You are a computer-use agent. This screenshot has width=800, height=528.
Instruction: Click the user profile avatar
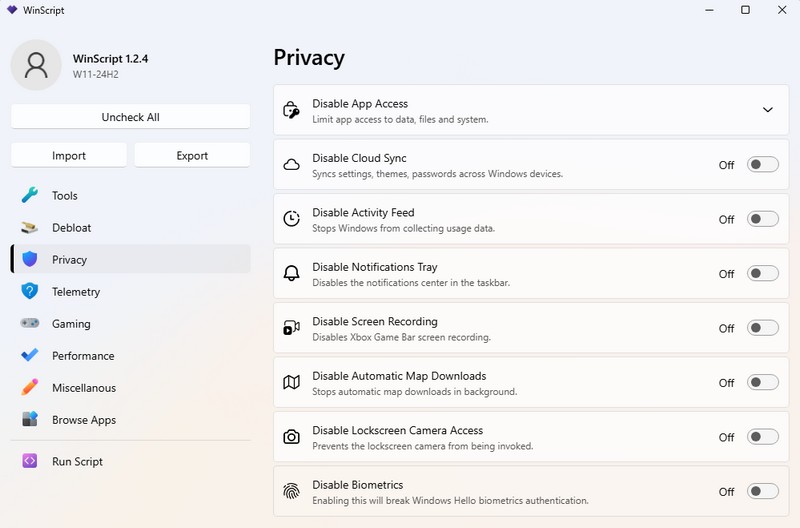[x=36, y=65]
